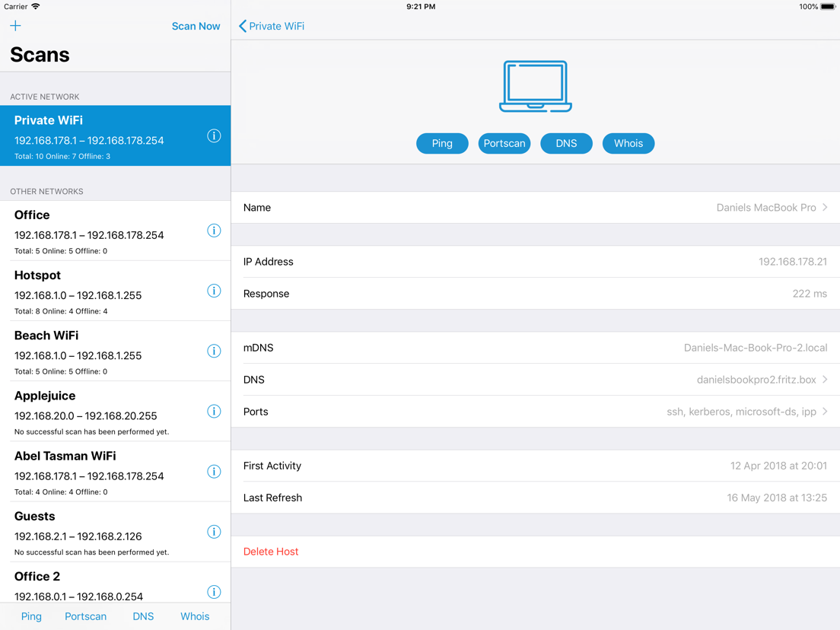Expand the DNS row chevron
840x630 pixels.
click(825, 379)
